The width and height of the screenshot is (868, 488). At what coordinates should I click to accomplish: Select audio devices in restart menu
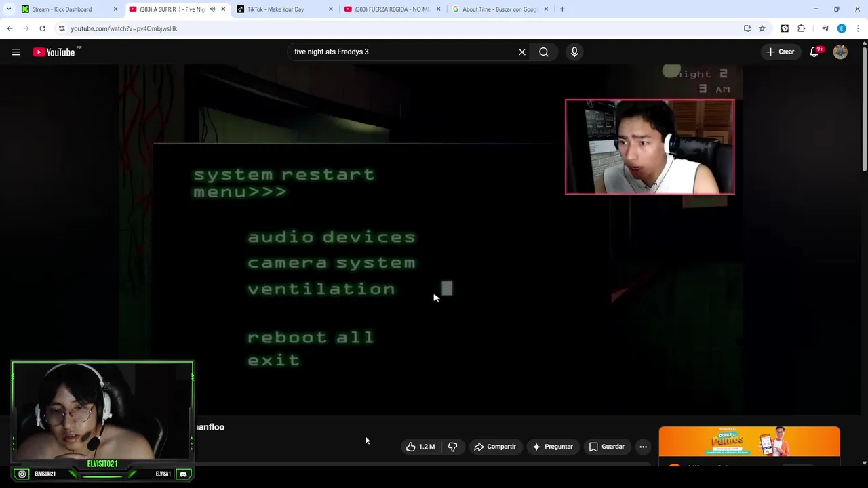332,237
